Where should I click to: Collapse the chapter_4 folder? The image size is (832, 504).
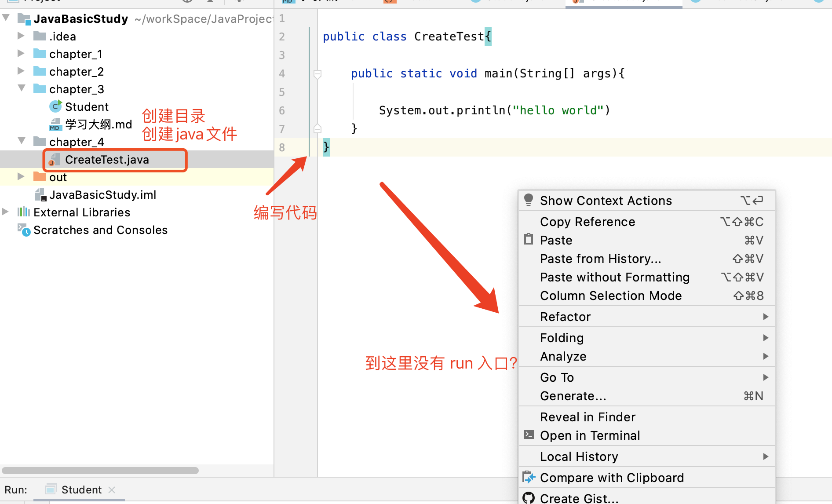coord(22,141)
